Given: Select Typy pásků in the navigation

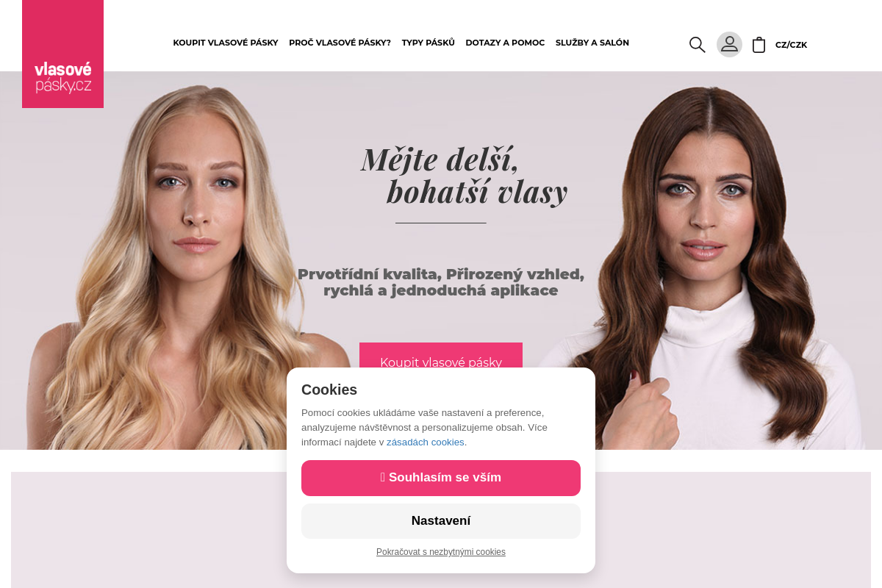Looking at the screenshot, I should [x=429, y=43].
